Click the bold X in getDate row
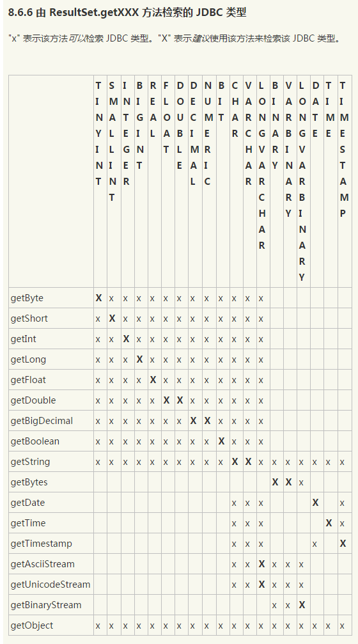 pos(315,502)
